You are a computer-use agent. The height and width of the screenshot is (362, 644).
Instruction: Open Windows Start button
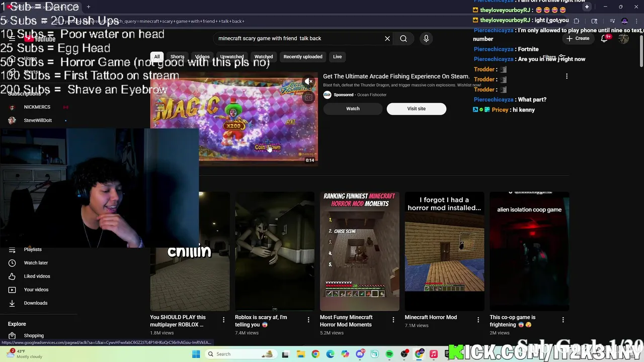pos(196,354)
